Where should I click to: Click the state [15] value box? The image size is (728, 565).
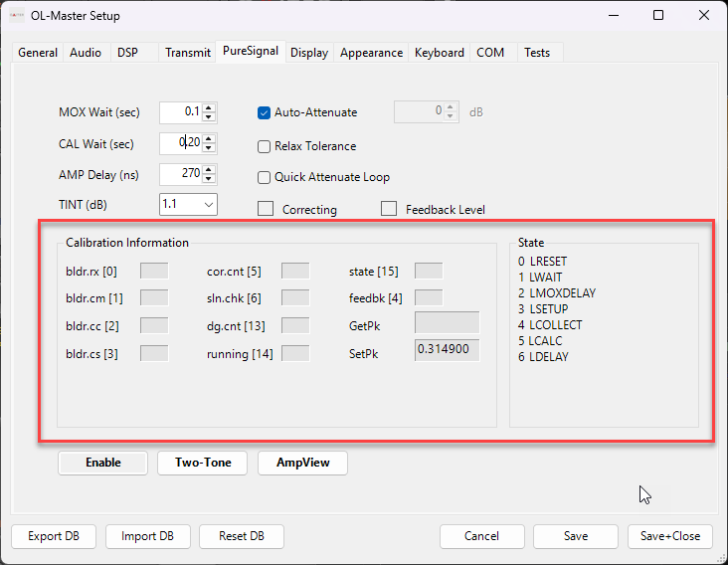coord(429,271)
